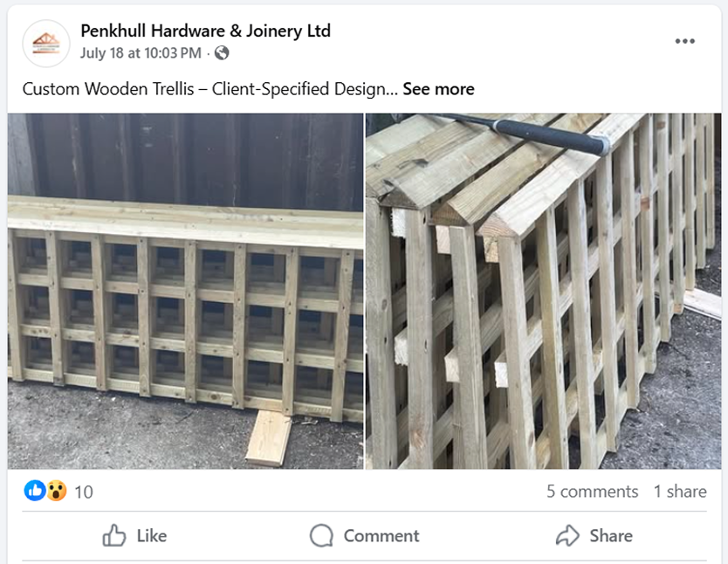The height and width of the screenshot is (564, 728).
Task: Click the arrow Share icon
Action: pyautogui.click(x=567, y=535)
